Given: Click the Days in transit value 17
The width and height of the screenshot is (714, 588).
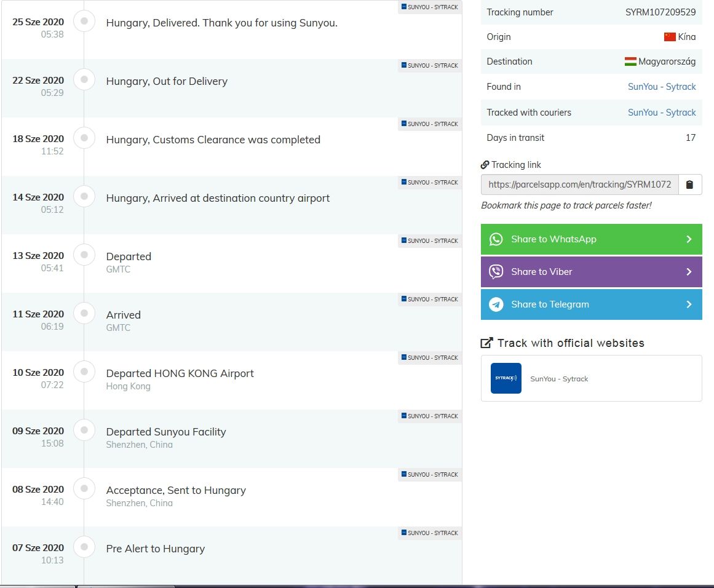Looking at the screenshot, I should tap(690, 138).
